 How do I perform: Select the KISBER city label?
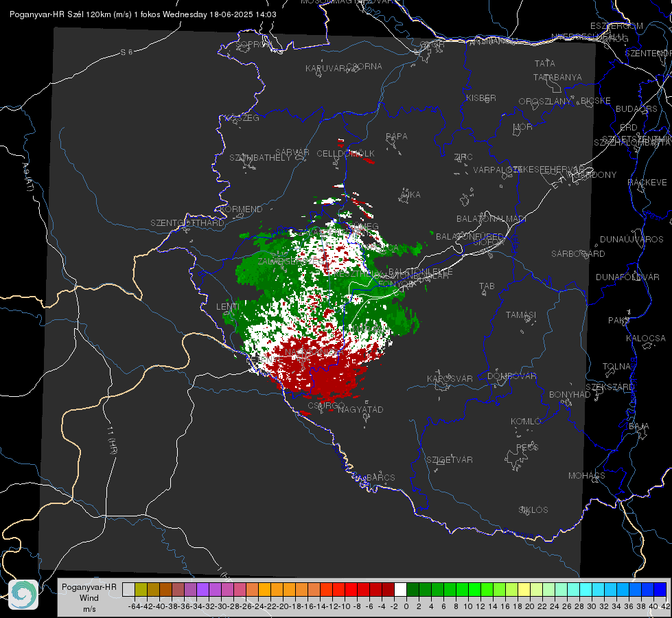point(481,98)
